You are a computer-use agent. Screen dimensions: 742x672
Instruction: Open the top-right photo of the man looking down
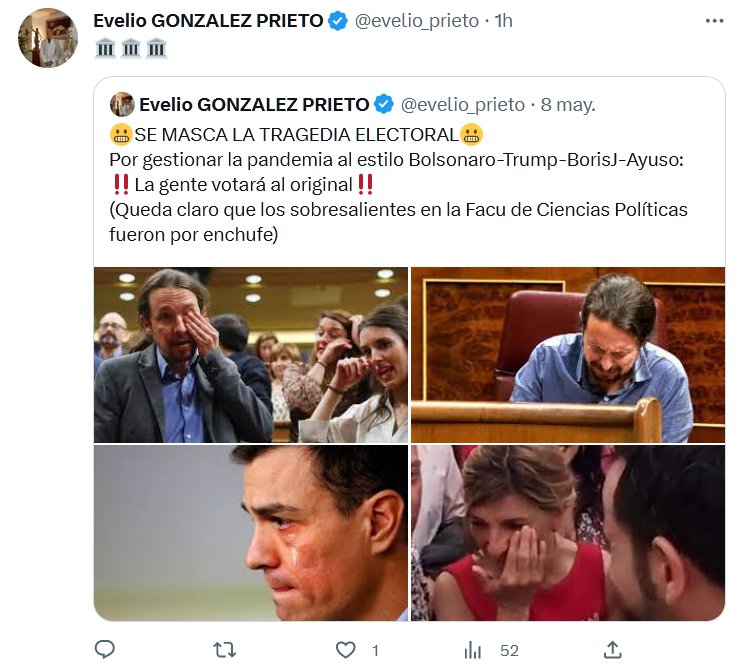(568, 355)
